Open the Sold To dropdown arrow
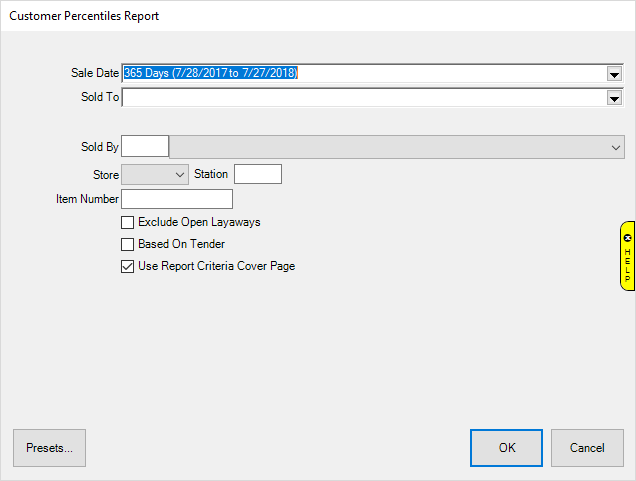Screen dimensions: 636x481 pyautogui.click(x=614, y=98)
